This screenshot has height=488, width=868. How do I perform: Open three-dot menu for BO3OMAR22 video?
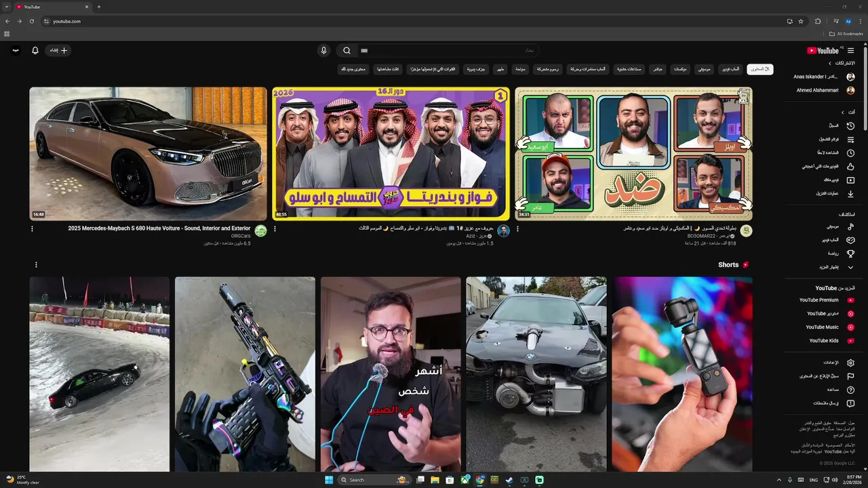[x=517, y=229]
